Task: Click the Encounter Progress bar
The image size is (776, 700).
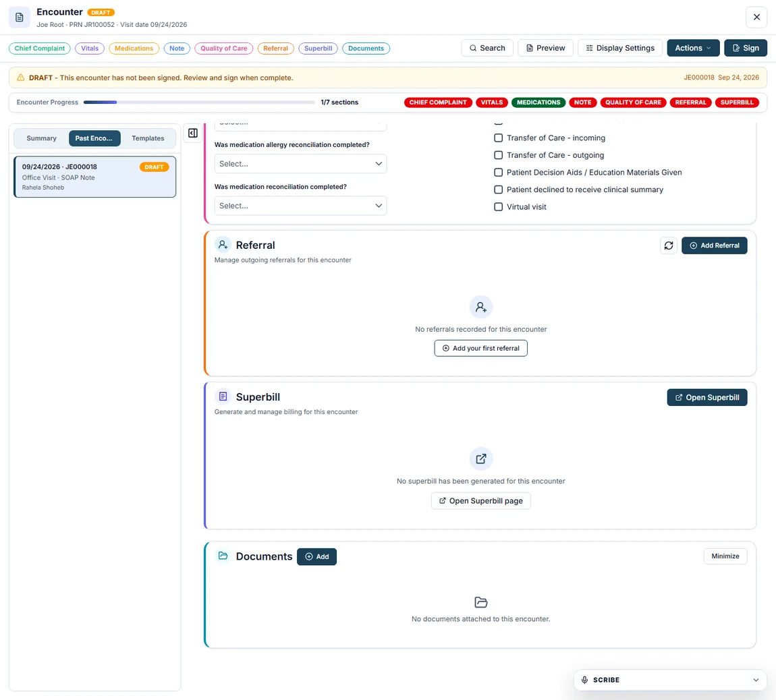Action: [x=199, y=103]
